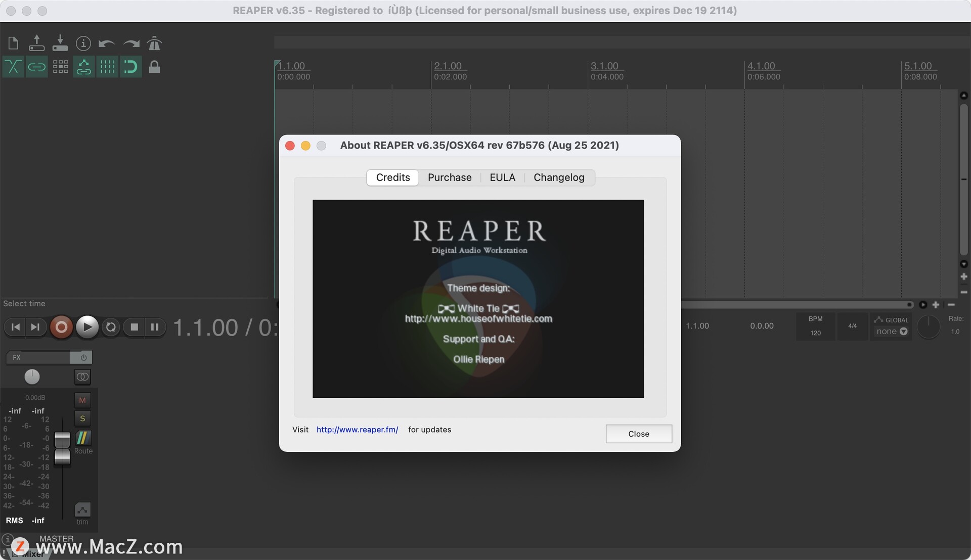Toggle locking with the padlock icon

(x=154, y=67)
